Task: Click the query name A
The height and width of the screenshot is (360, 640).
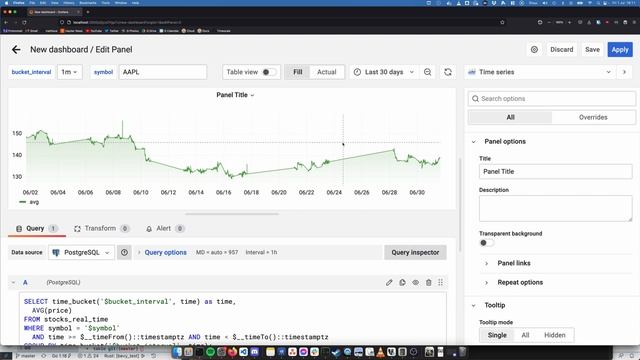Action: pyautogui.click(x=25, y=282)
